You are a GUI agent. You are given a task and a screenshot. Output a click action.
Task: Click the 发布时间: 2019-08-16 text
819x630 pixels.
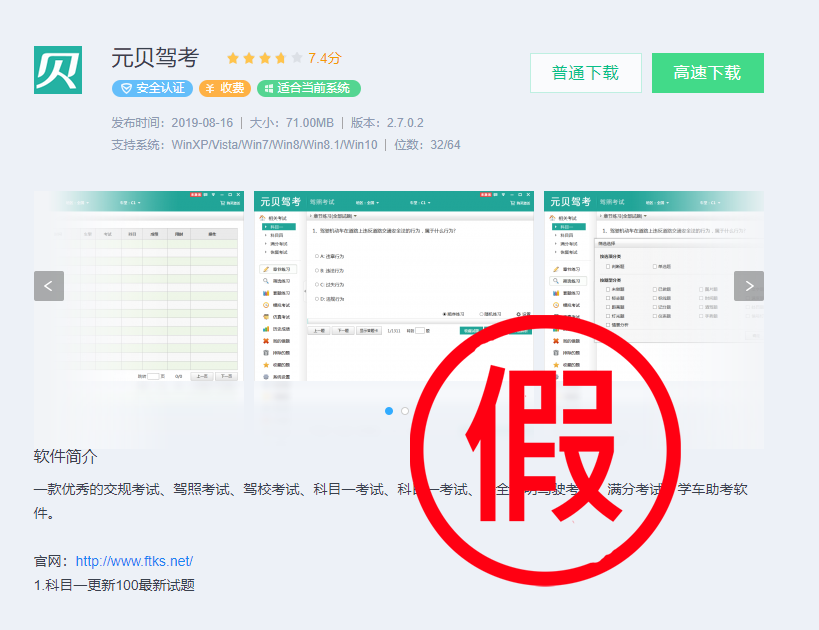point(172,123)
